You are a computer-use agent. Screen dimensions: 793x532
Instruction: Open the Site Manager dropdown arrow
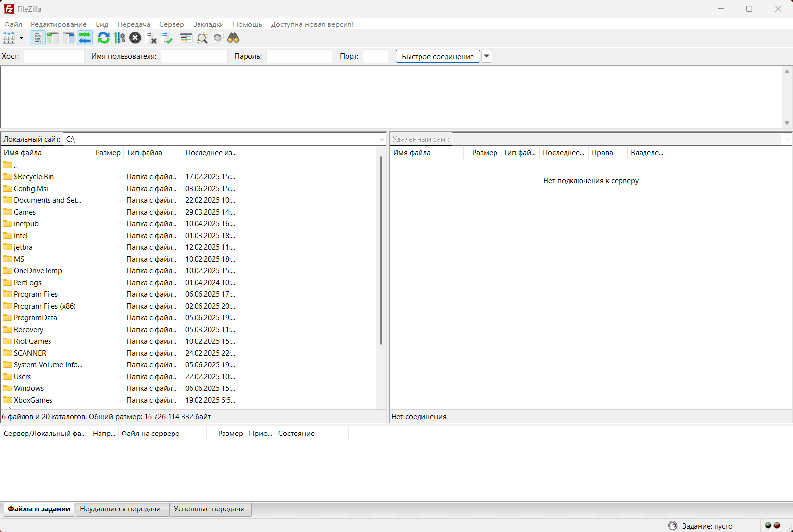pyautogui.click(x=21, y=38)
